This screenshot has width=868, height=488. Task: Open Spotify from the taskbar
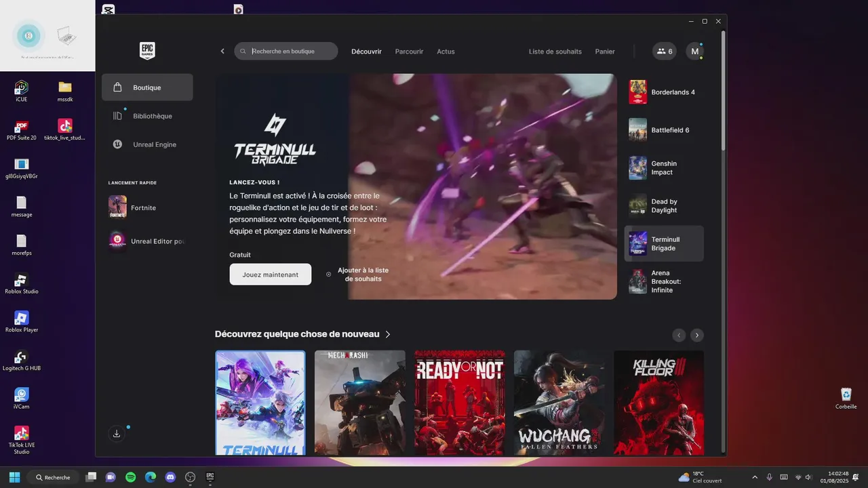coord(131,477)
